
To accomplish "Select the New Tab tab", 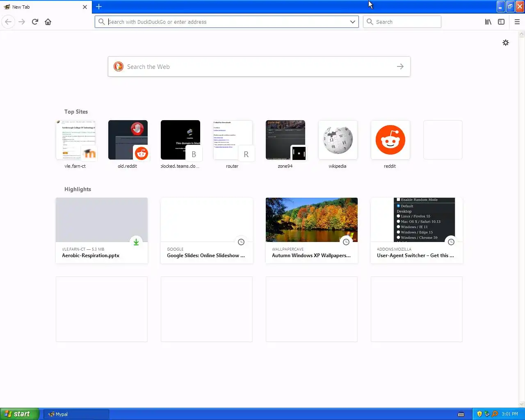I will click(46, 7).
